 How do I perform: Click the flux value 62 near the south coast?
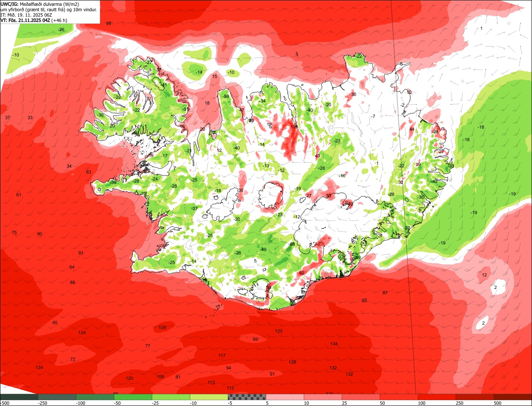pyautogui.click(x=302, y=273)
